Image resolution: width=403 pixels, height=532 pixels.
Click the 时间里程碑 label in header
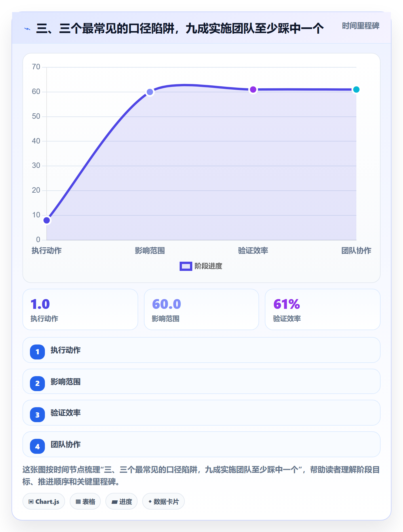[360, 26]
